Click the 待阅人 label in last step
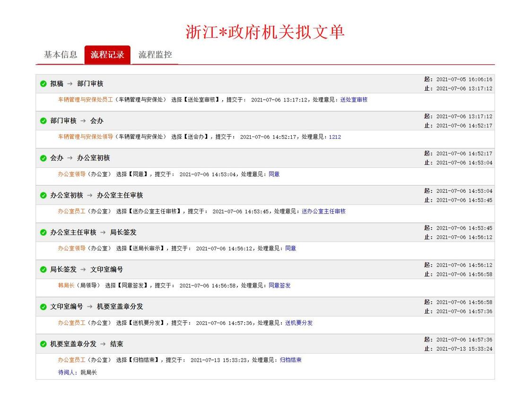Viewport: 532px width, 402px height. pyautogui.click(x=66, y=372)
